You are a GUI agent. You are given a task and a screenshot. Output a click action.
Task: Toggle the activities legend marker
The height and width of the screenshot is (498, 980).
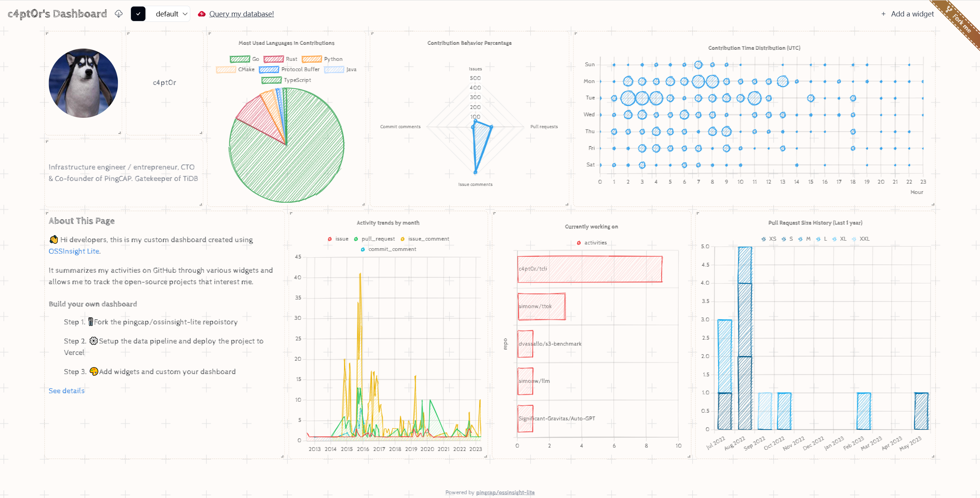(579, 242)
